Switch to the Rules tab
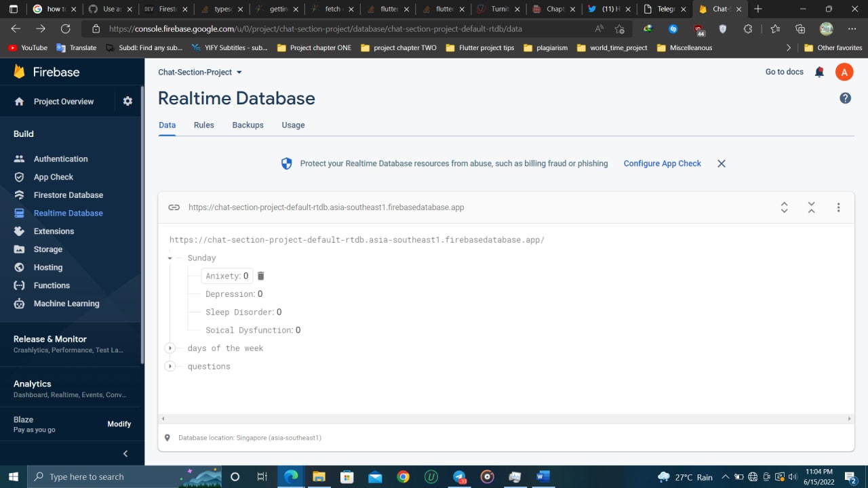Image resolution: width=868 pixels, height=488 pixels. [x=203, y=125]
